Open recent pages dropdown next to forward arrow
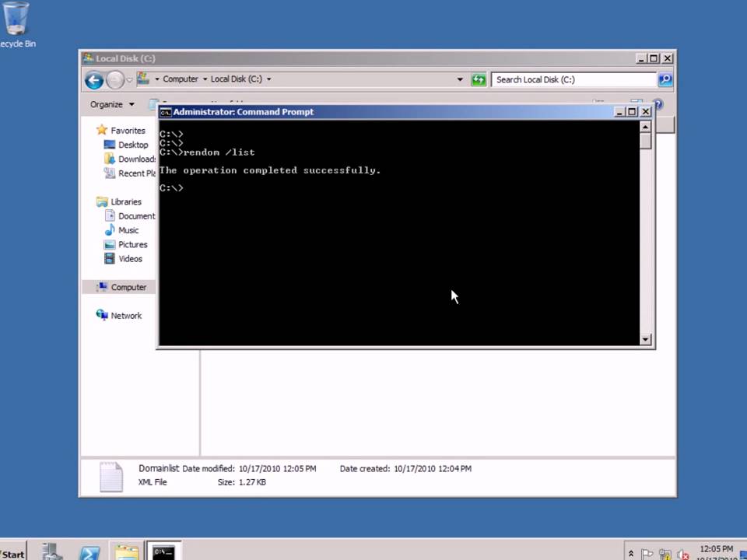 pos(129,80)
